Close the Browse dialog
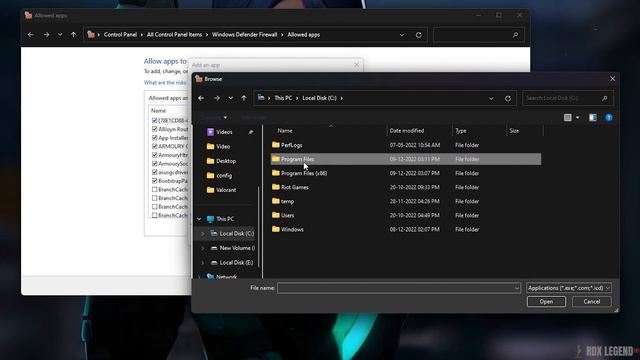This screenshot has height=360, width=640. (612, 79)
